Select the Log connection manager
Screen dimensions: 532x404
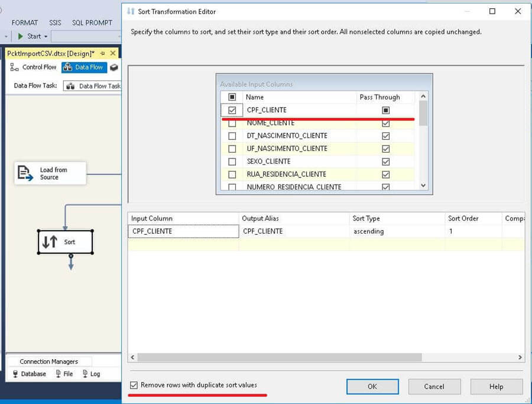92,374
